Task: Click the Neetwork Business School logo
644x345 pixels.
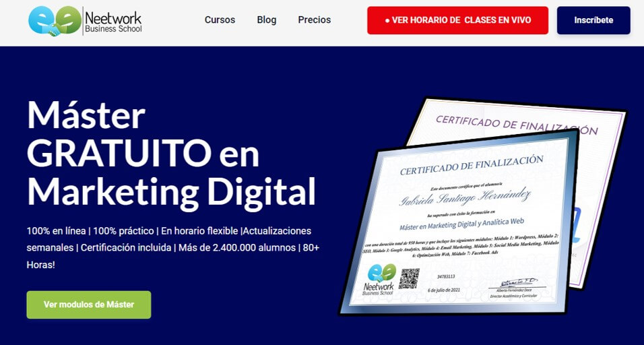Action: [x=86, y=20]
